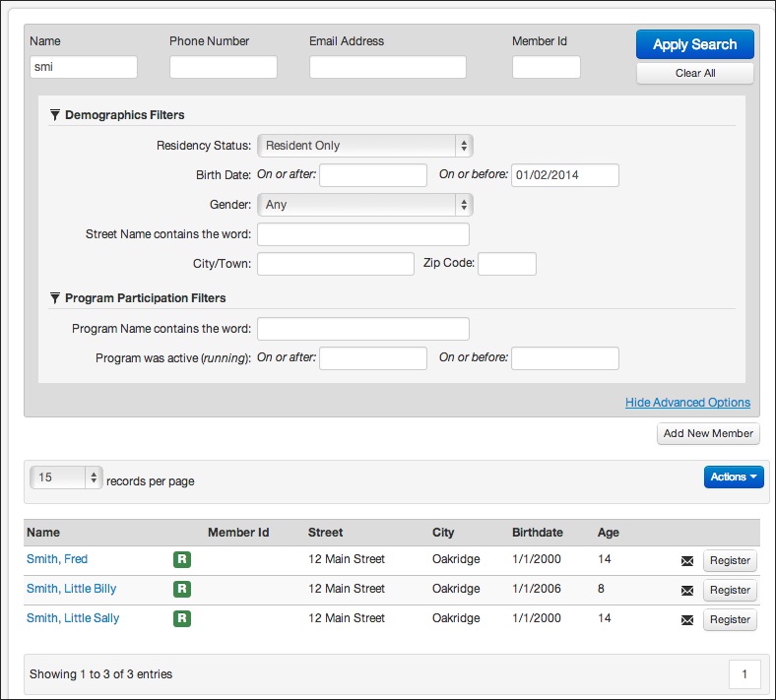
Task: Click the Zip Code input field
Action: pos(507,264)
